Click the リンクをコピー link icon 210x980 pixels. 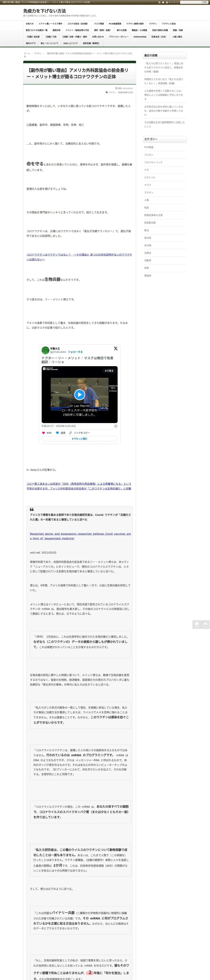click(70, 433)
